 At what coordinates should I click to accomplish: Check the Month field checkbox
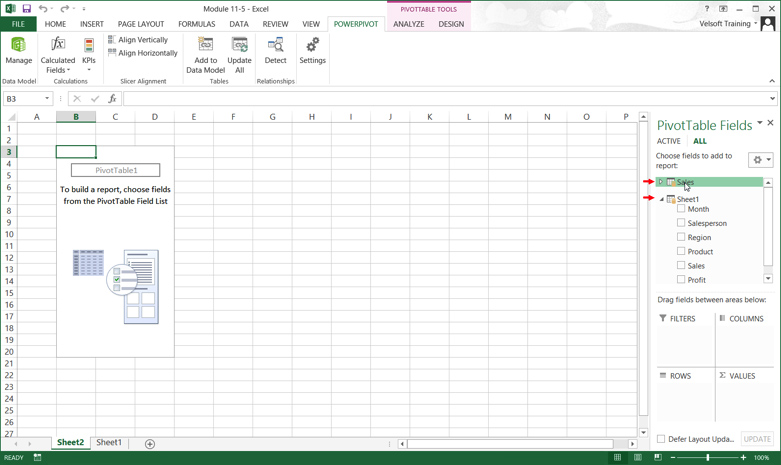coord(681,209)
